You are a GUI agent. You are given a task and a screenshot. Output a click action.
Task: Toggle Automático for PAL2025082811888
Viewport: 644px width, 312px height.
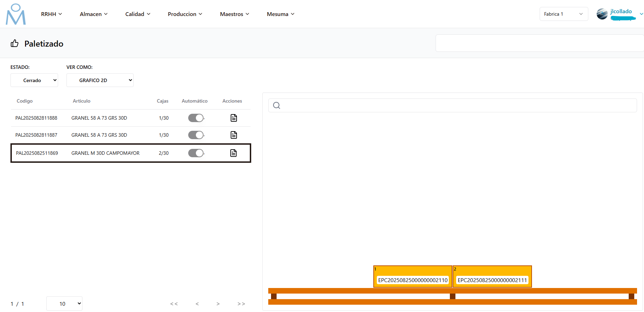[x=196, y=118]
